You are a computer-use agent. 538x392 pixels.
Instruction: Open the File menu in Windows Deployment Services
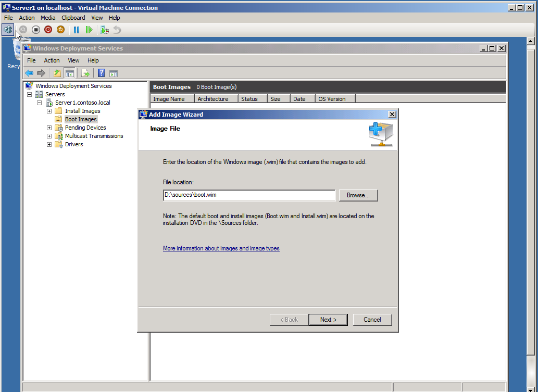pos(31,60)
